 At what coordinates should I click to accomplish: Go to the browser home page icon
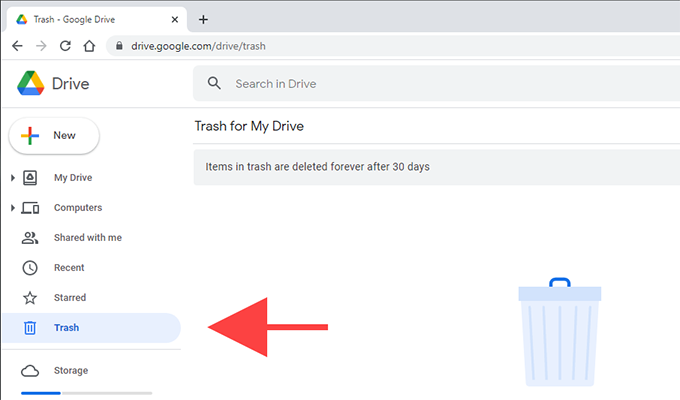[x=89, y=46]
